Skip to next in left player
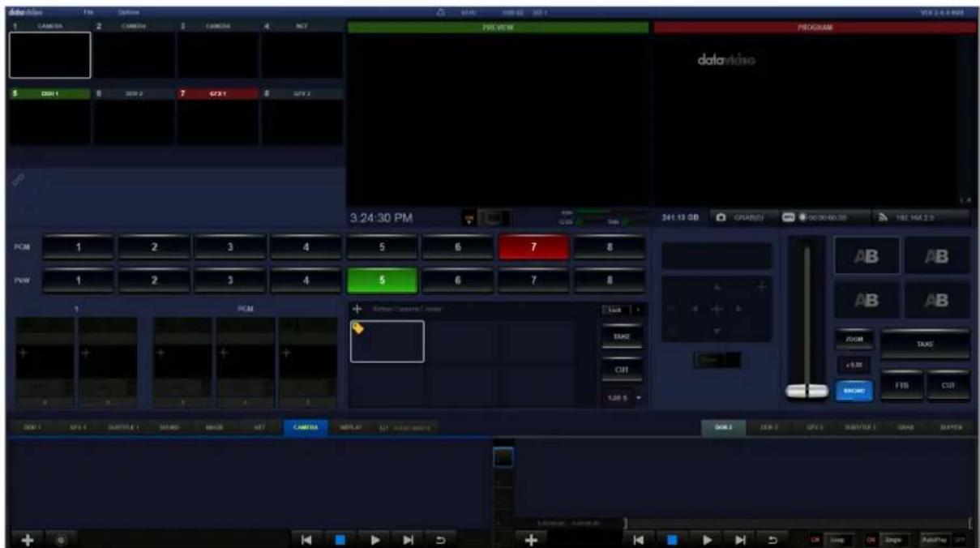This screenshot has height=548, width=980. point(409,538)
